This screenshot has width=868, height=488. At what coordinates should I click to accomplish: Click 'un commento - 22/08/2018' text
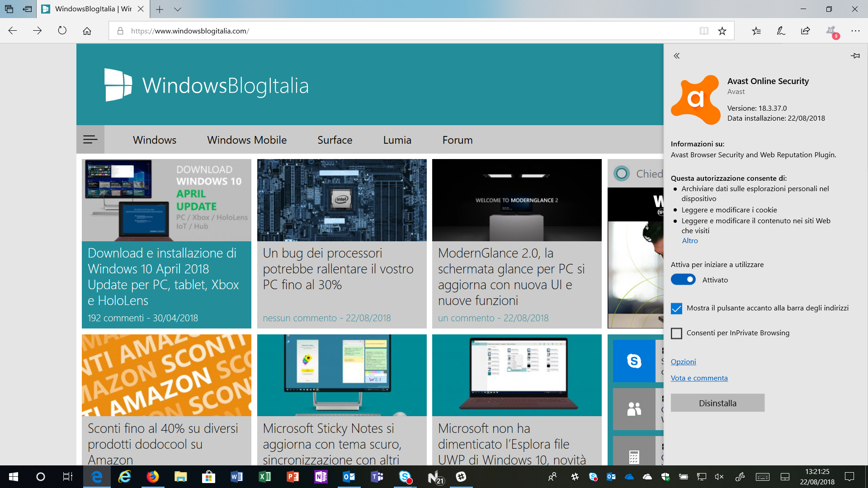point(493,318)
